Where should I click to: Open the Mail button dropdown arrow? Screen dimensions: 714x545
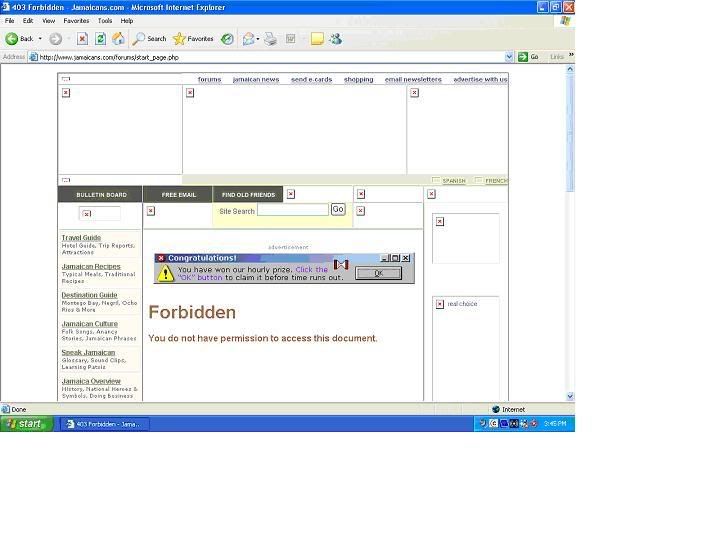pyautogui.click(x=258, y=39)
